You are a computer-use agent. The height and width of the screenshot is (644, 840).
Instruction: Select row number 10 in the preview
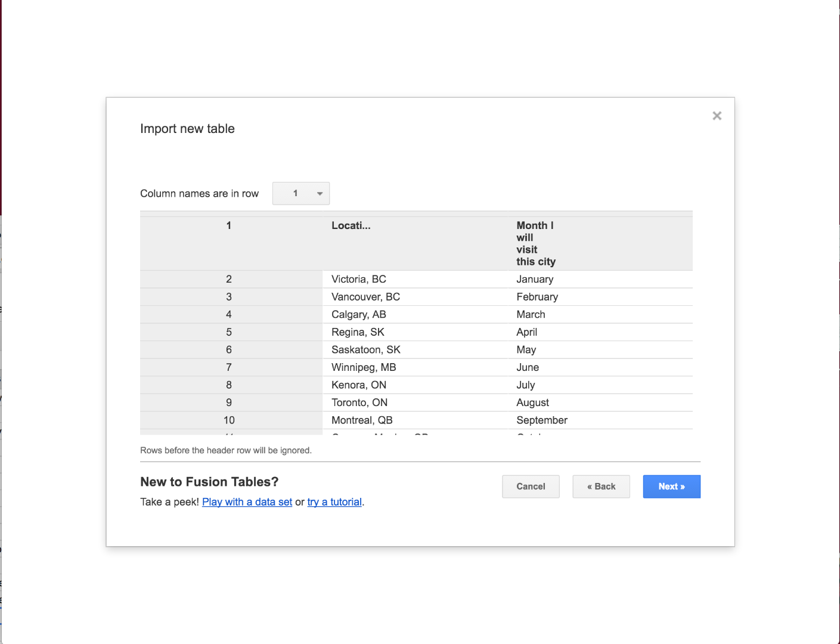(229, 420)
